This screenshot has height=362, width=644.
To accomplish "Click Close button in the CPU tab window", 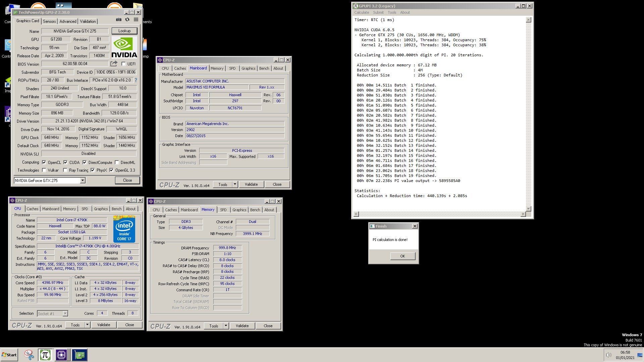I will (129, 325).
